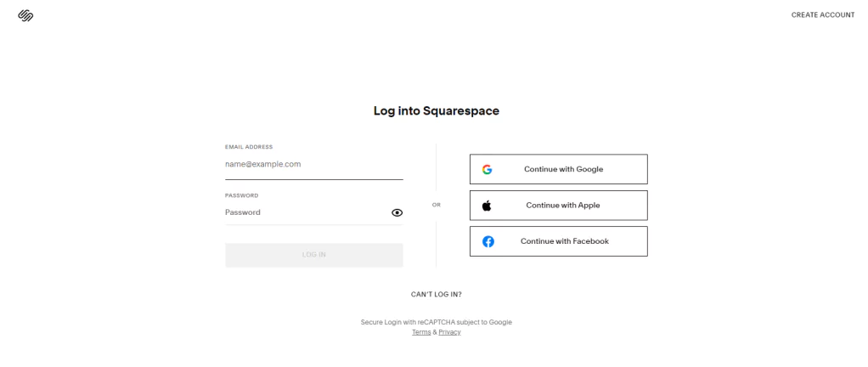
Task: Open the reCAPTCHA Terms link
Action: [x=421, y=332]
